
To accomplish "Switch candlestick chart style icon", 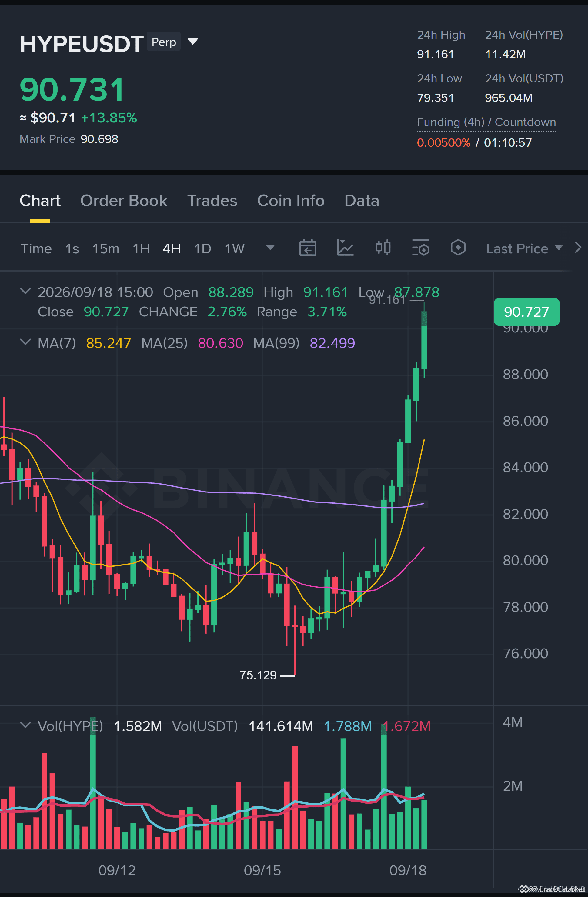I will [383, 248].
